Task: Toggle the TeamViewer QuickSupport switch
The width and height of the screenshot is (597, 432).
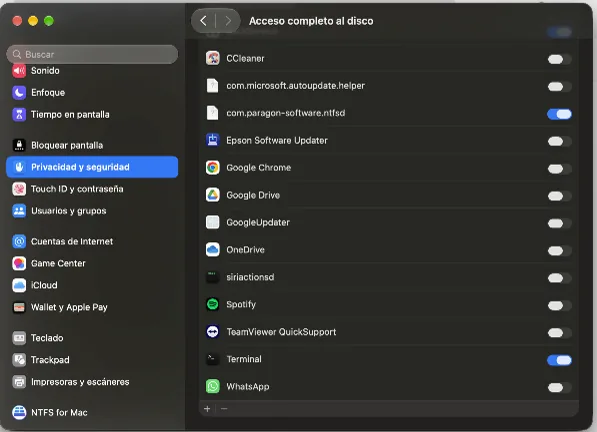Action: click(559, 333)
